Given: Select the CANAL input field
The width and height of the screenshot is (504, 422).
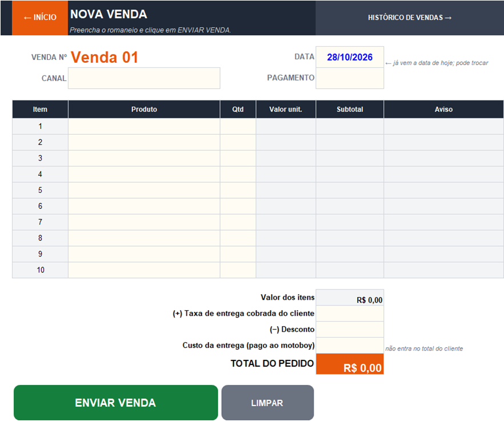Looking at the screenshot, I should pyautogui.click(x=144, y=78).
